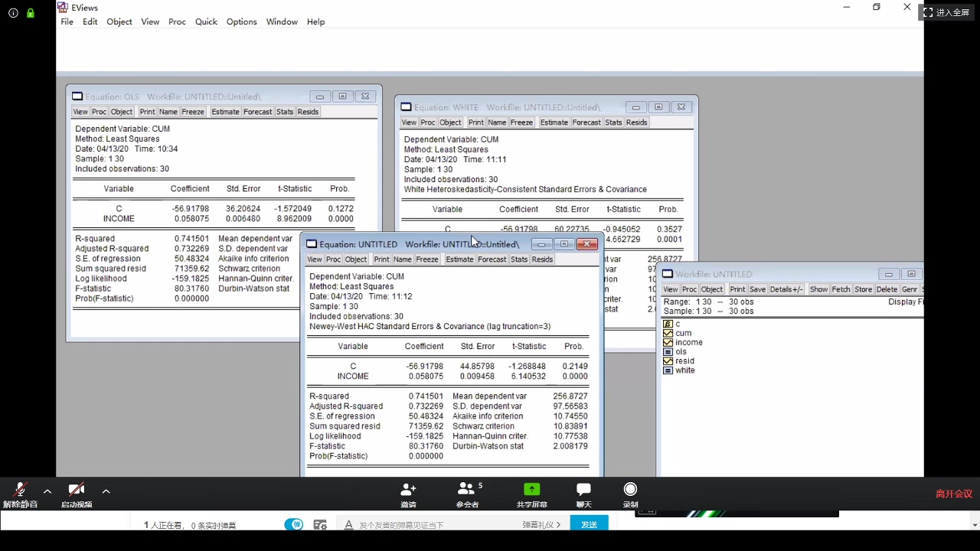
Task: Expand audio options arrow next to microphone
Action: (47, 491)
